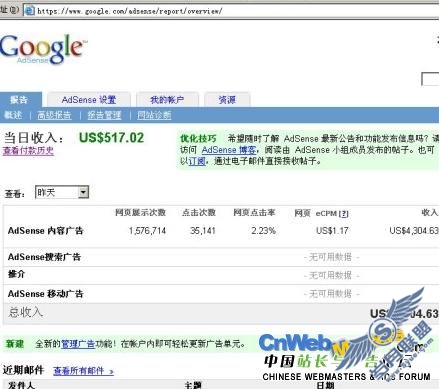Open the 报告管理 link
439x389 pixels.
pyautogui.click(x=104, y=115)
